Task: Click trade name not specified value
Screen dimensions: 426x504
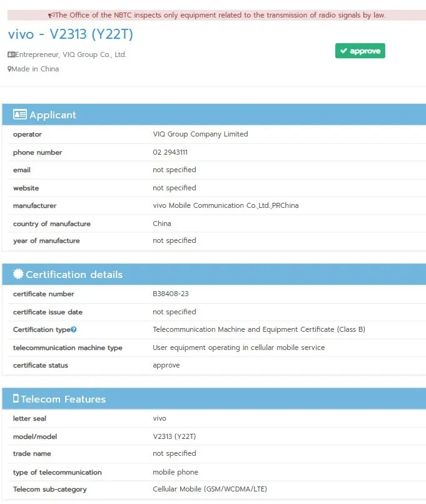Action: 174,453
